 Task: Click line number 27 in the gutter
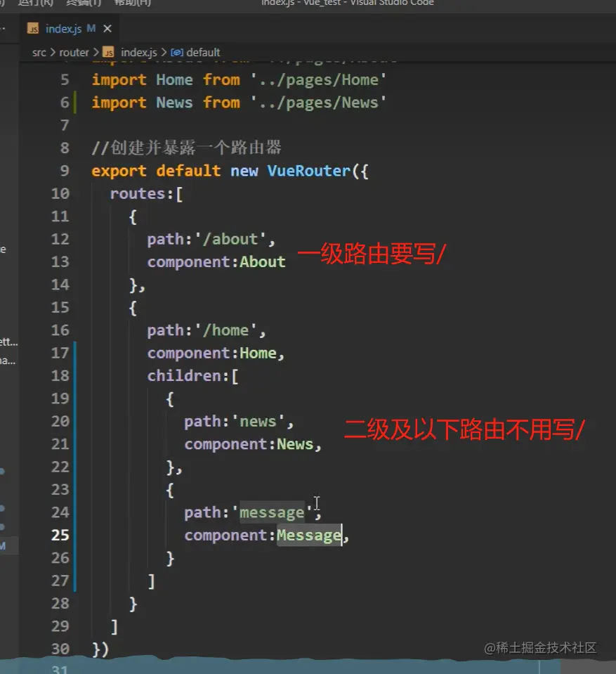60,581
